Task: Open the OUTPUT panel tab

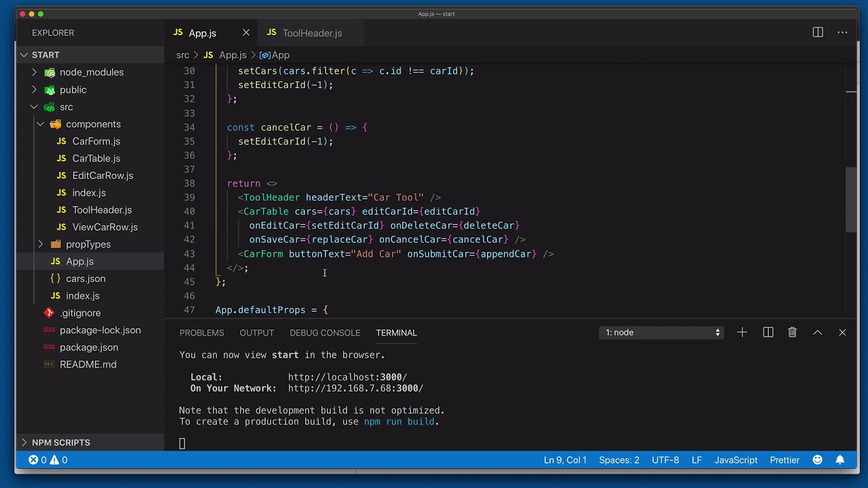Action: coord(256,333)
